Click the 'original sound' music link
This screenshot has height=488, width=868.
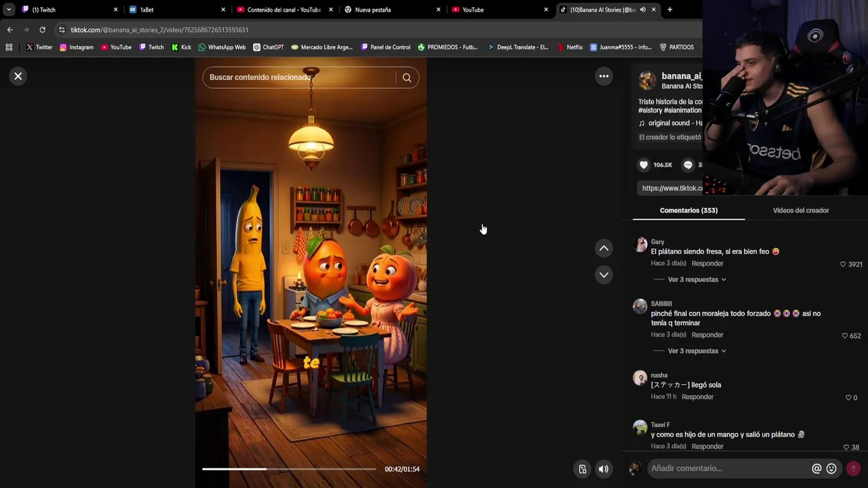[670, 123]
